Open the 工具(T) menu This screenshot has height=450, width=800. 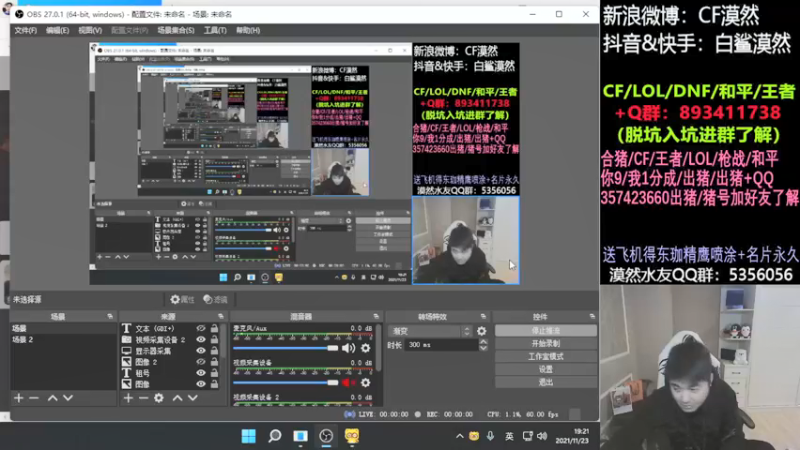[x=215, y=31]
